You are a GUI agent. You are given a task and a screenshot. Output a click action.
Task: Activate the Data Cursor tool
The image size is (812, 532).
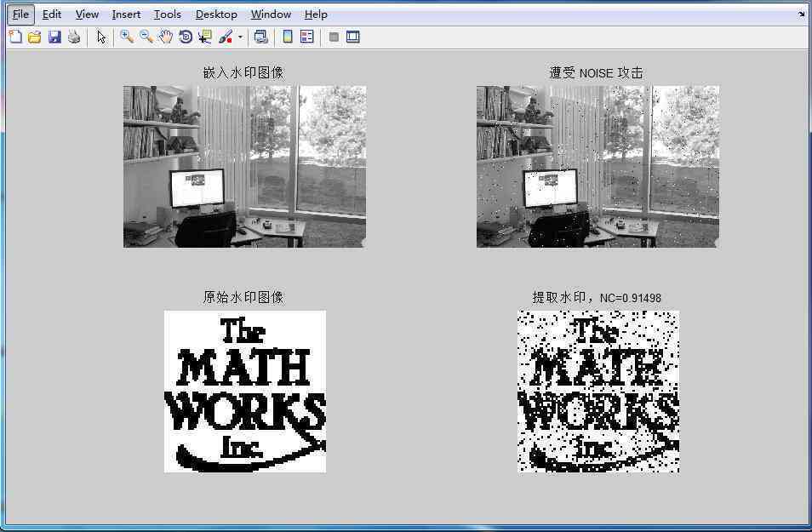tap(205, 37)
